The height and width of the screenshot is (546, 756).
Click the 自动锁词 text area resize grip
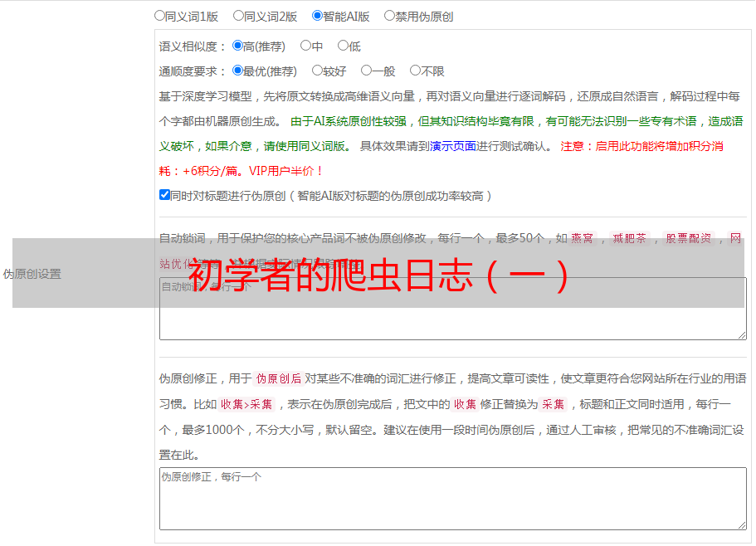(742, 335)
